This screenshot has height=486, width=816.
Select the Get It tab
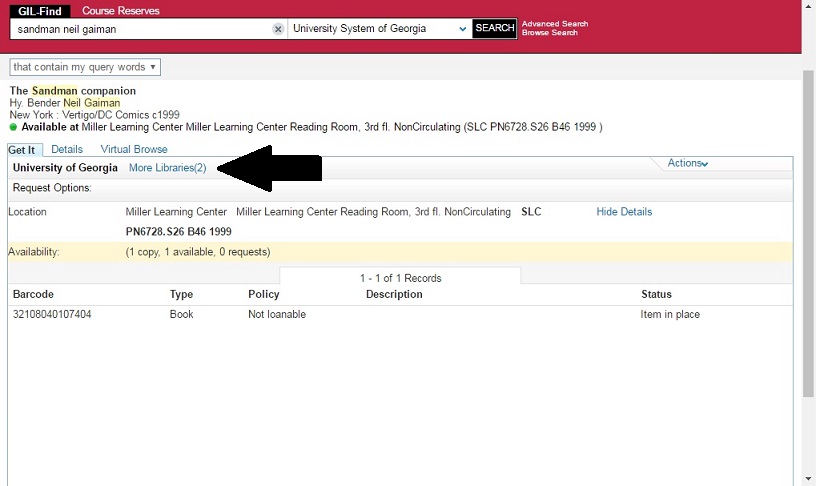tap(21, 150)
